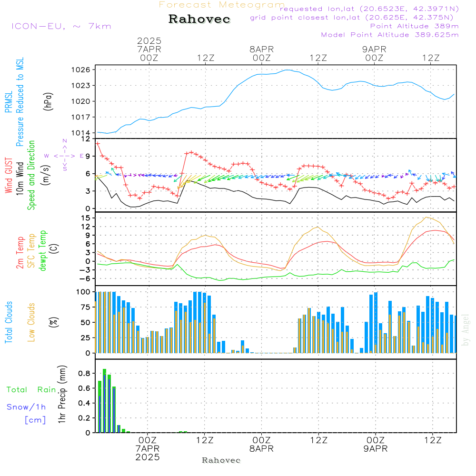Click the "(C)" temperature unit label
Image resolution: width=476 pixels, height=476 pixels.
(x=54, y=248)
